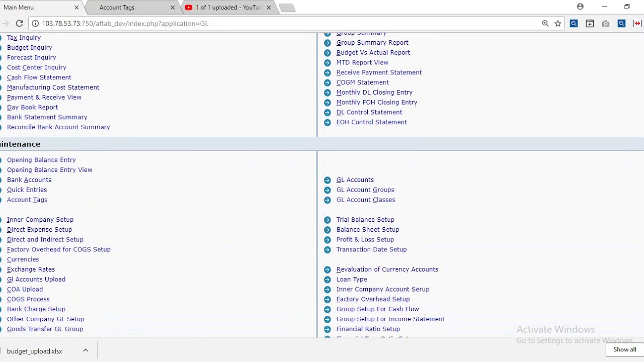
Task: Reload the page with refresh icon
Action: (x=19, y=23)
